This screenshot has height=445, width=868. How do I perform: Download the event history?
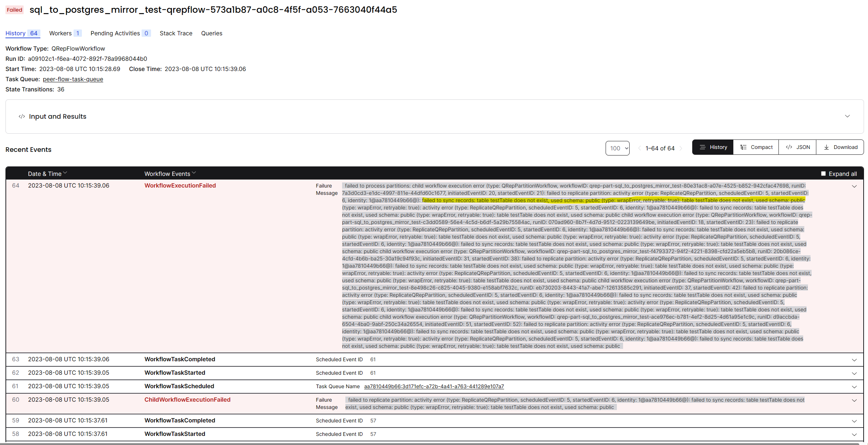[x=840, y=147]
